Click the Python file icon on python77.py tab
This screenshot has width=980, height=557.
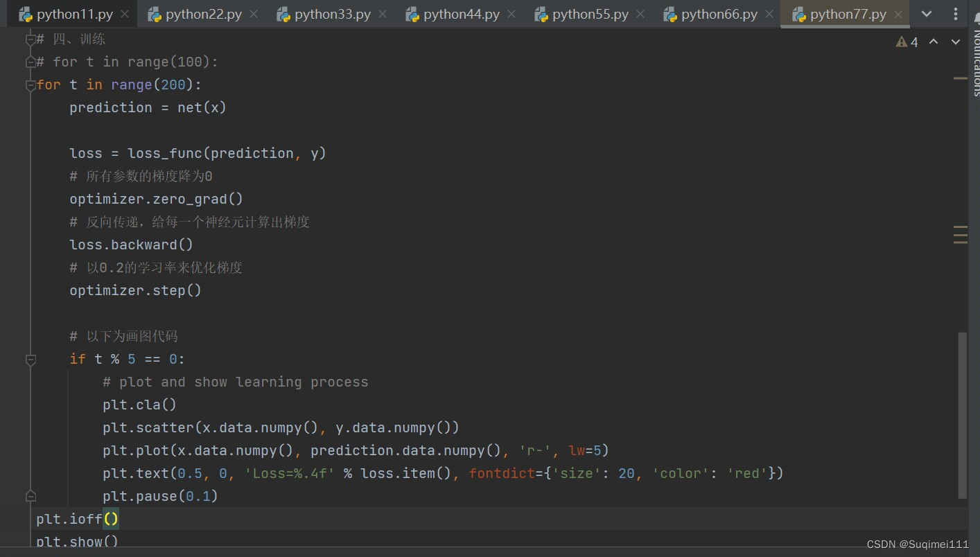[799, 15]
